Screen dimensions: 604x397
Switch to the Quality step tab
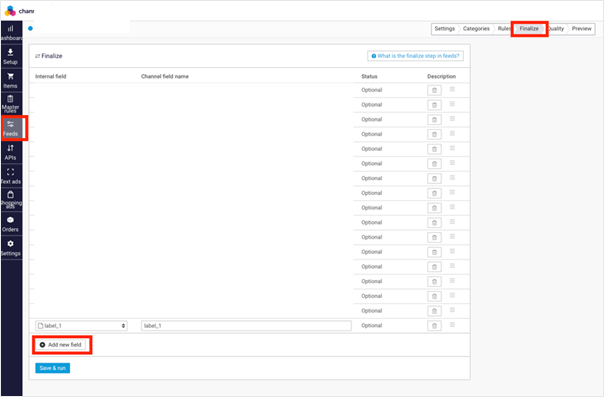pos(556,28)
